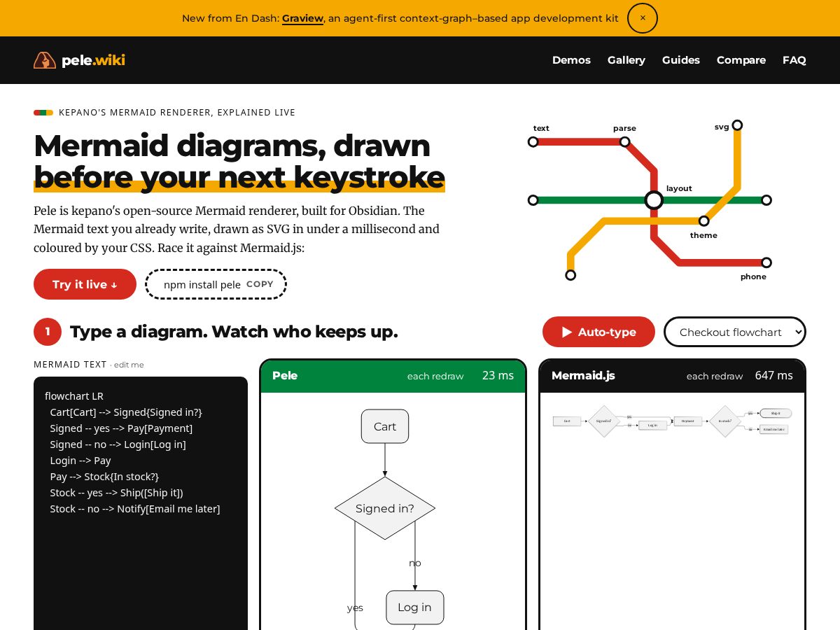This screenshot has width=840, height=630.
Task: Click the 'svg' station on the metro map
Action: tap(737, 125)
